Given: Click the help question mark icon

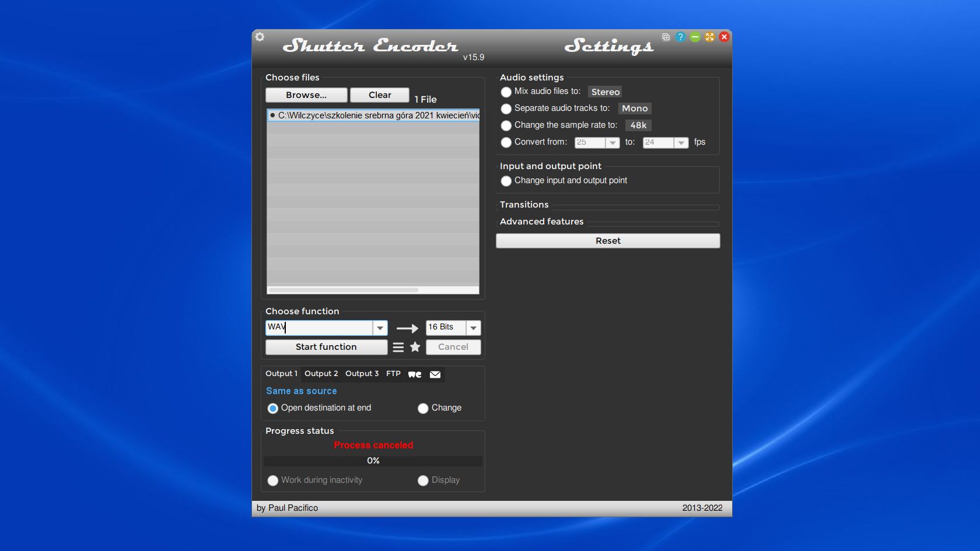Looking at the screenshot, I should (680, 37).
